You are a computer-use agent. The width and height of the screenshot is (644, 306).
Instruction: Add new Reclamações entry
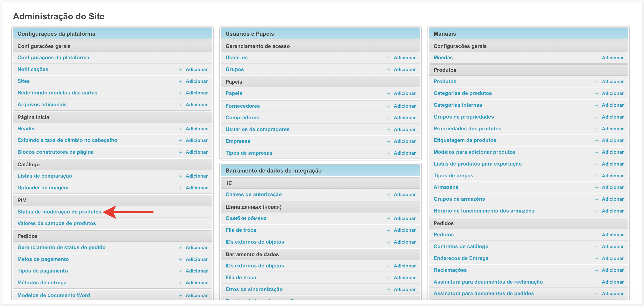point(612,271)
